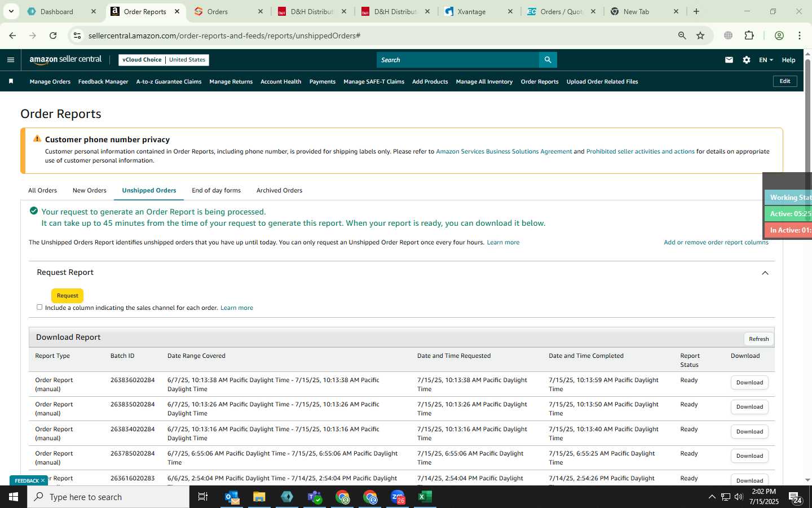Click the search magnifier button

click(548, 60)
